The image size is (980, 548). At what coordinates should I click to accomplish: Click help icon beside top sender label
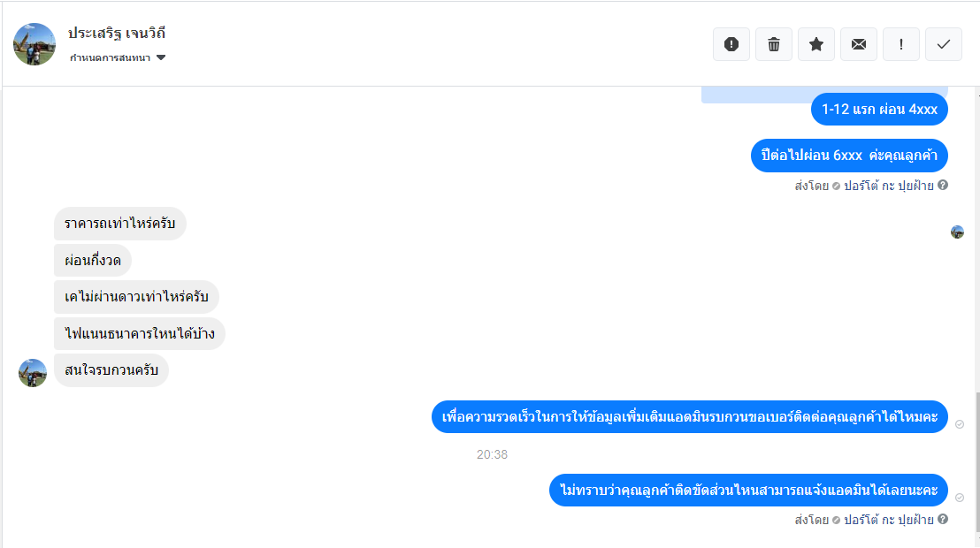click(x=943, y=185)
